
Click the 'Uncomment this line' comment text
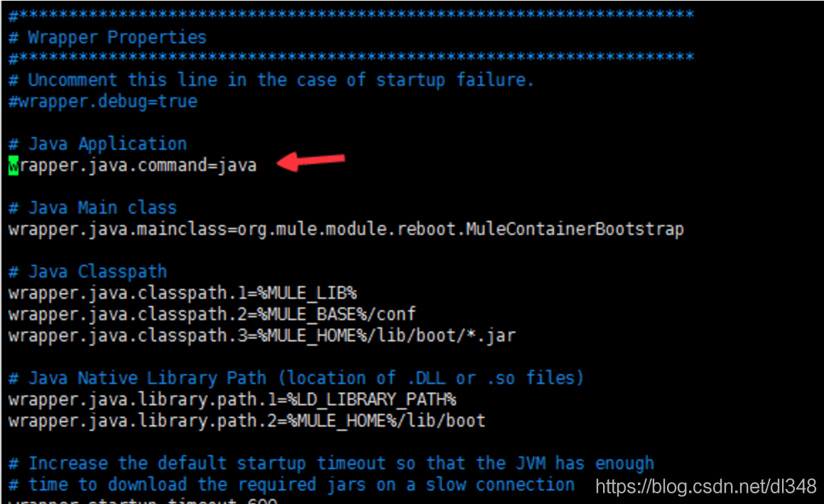click(271, 80)
